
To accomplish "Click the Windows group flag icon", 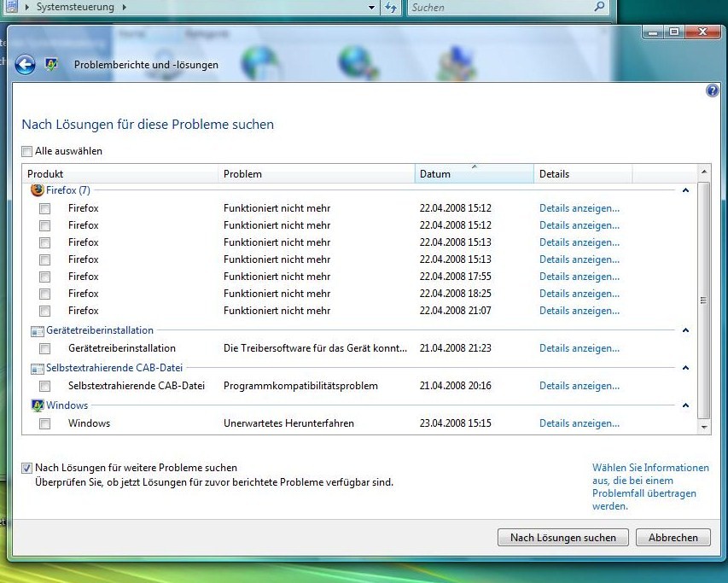I will point(38,405).
